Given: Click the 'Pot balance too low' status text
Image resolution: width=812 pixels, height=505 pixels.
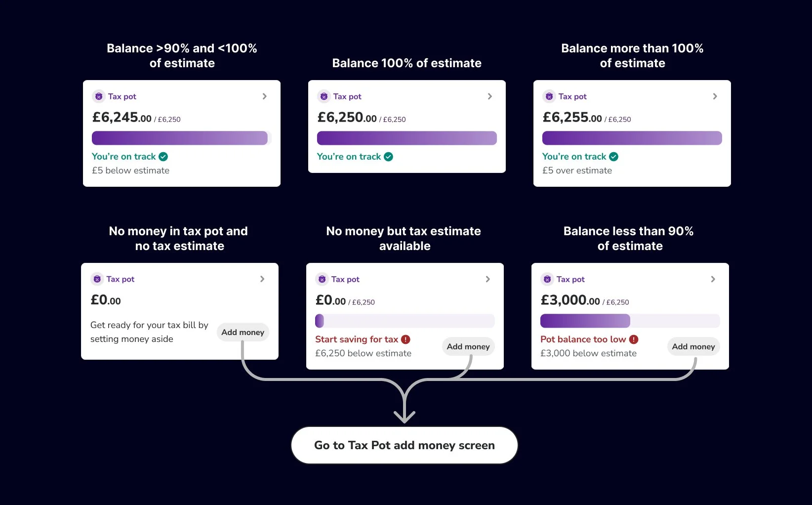Looking at the screenshot, I should [583, 339].
